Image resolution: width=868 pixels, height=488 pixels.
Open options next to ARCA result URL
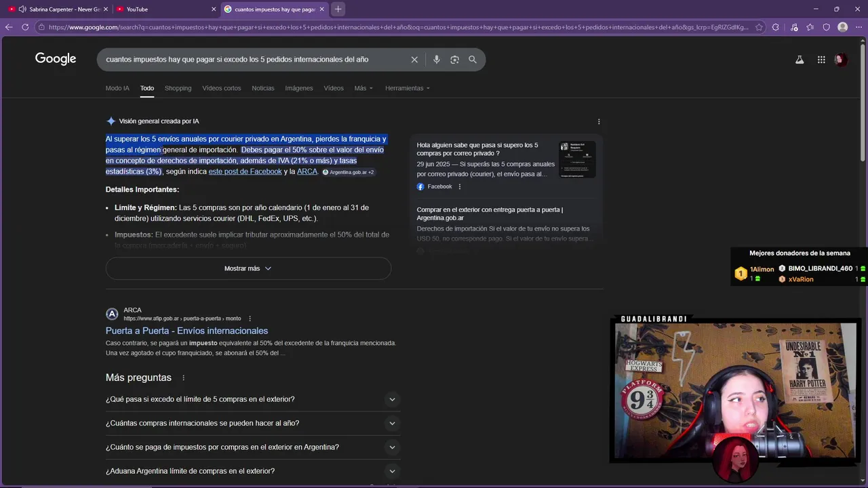pyautogui.click(x=250, y=319)
